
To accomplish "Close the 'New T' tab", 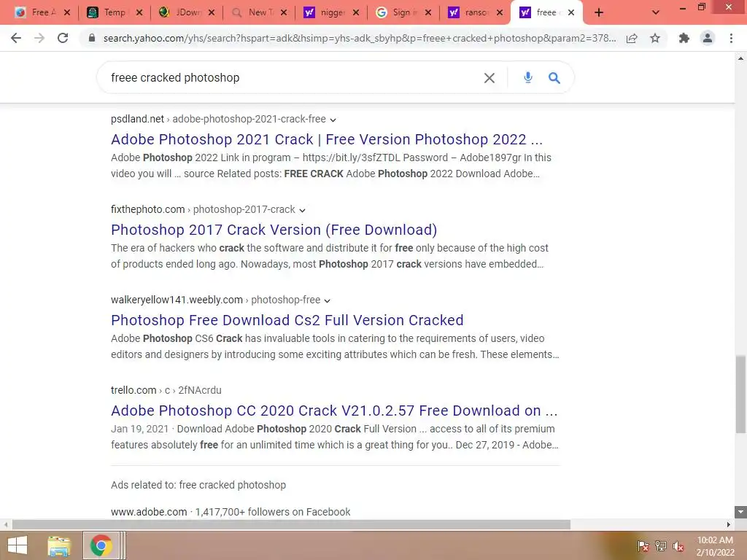I will tap(284, 12).
